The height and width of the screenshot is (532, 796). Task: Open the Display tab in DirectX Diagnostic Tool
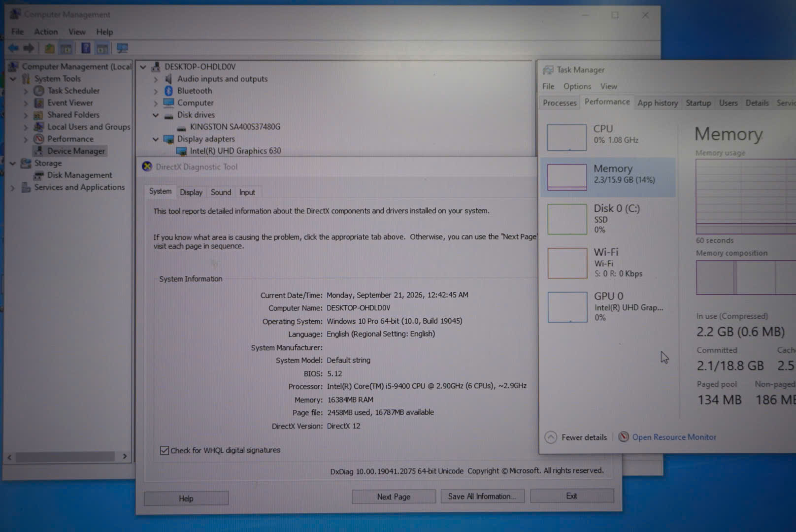tap(191, 192)
